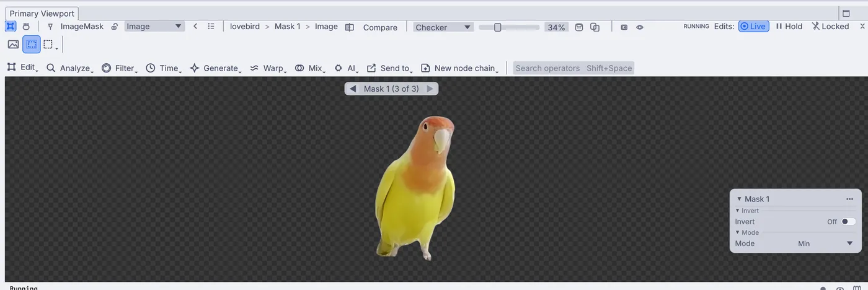Click the status bar dot icon
868x290 pixels.
pos(823,288)
